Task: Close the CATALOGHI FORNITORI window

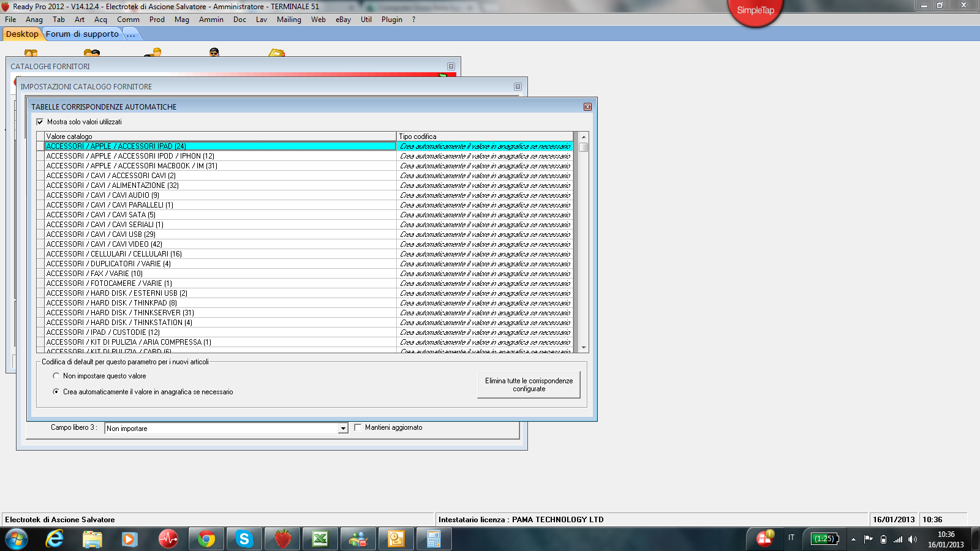Action: pos(451,66)
